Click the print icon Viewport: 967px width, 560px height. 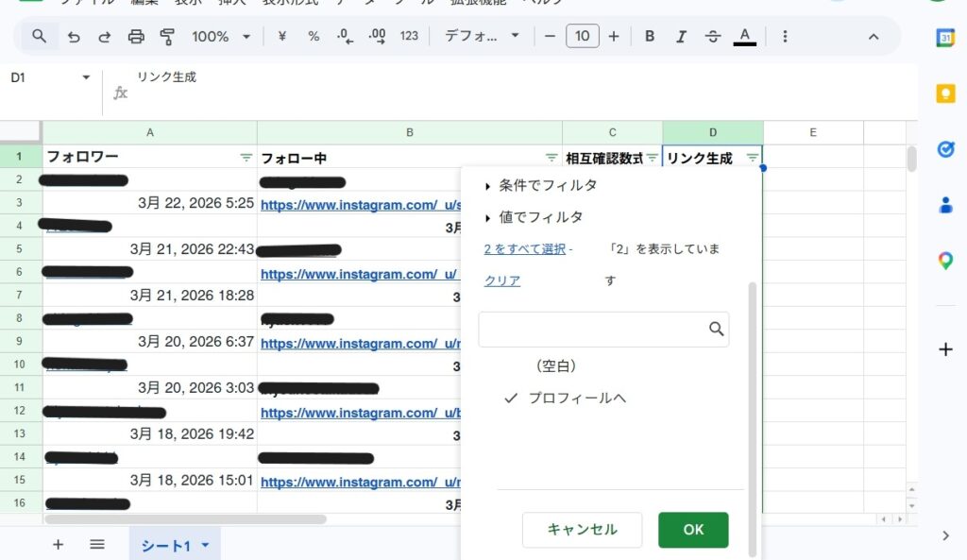136,37
